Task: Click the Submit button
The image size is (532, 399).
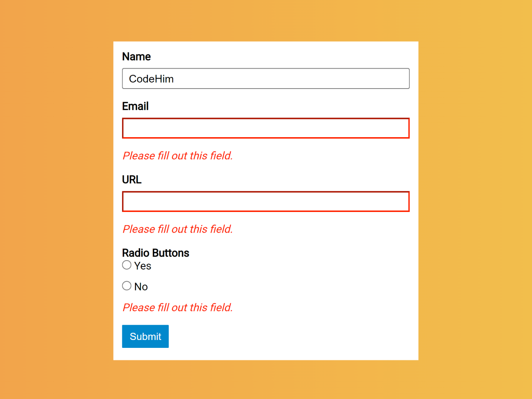Action: point(145,336)
